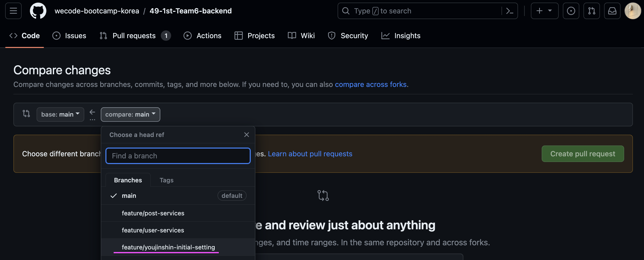The image size is (644, 260).
Task: Select the Tags tab in the popup
Action: click(x=166, y=180)
